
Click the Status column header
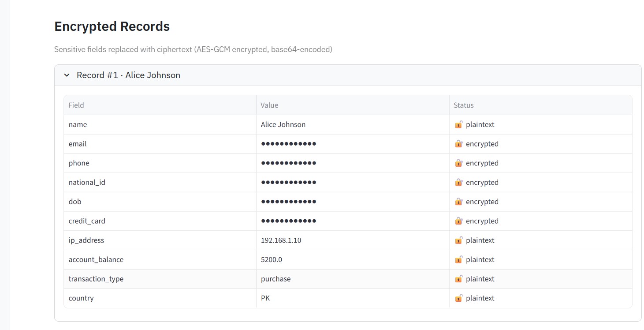(x=541, y=105)
